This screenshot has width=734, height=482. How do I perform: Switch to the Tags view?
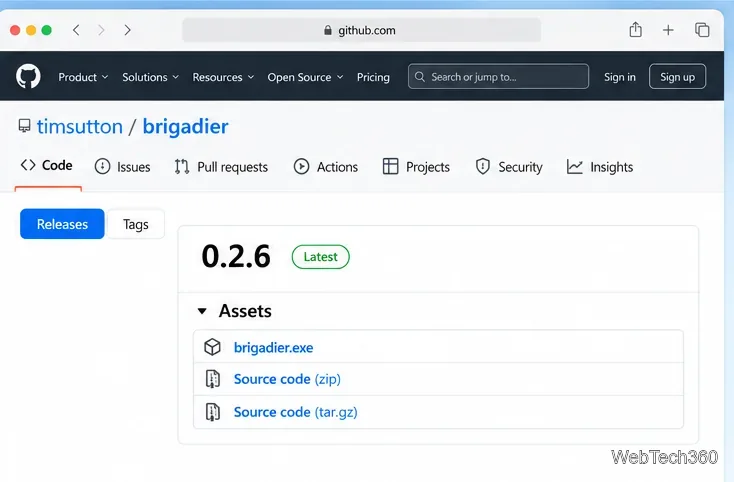(136, 224)
